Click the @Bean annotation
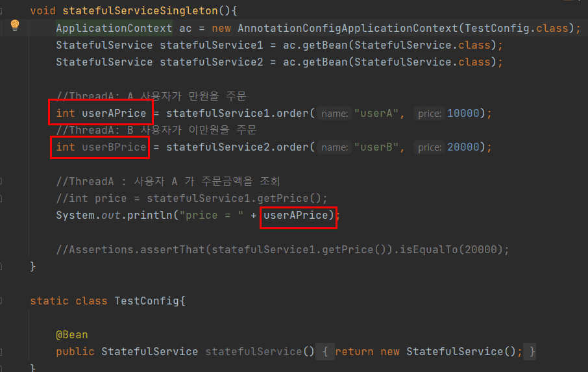The height and width of the screenshot is (372, 588). [71, 334]
